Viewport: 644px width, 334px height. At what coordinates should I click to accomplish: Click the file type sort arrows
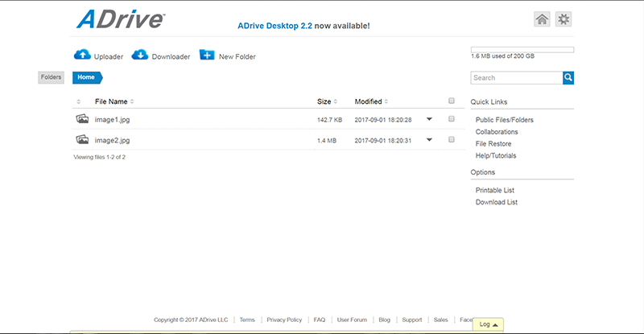pyautogui.click(x=78, y=101)
